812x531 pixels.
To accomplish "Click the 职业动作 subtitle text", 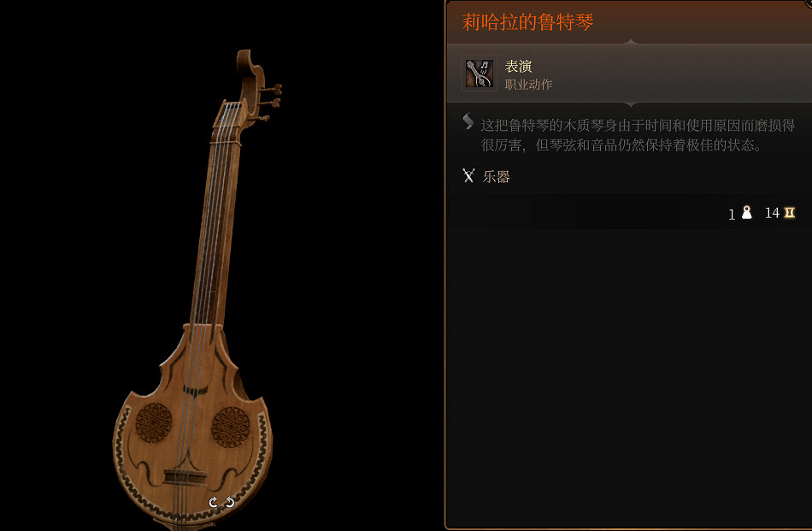I will click(x=528, y=85).
